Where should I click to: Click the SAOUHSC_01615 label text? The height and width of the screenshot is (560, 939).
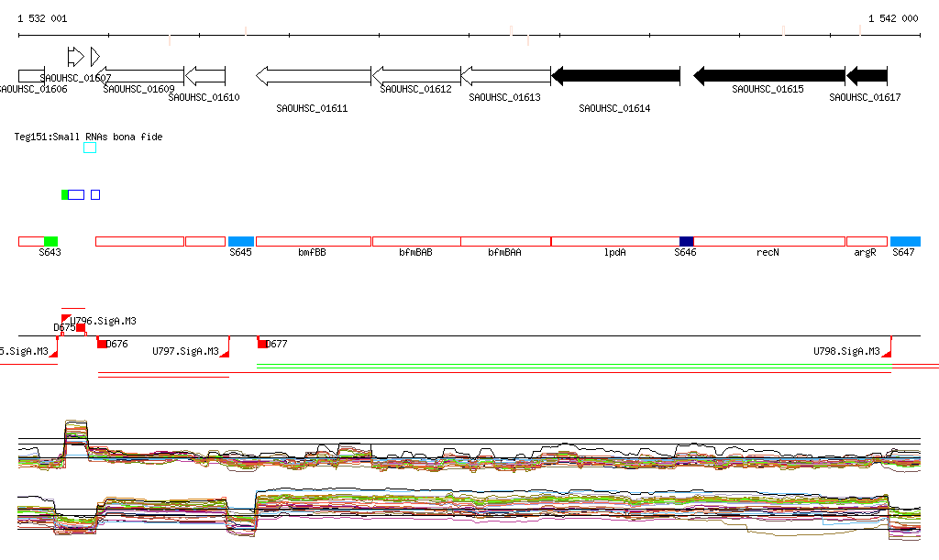[768, 89]
